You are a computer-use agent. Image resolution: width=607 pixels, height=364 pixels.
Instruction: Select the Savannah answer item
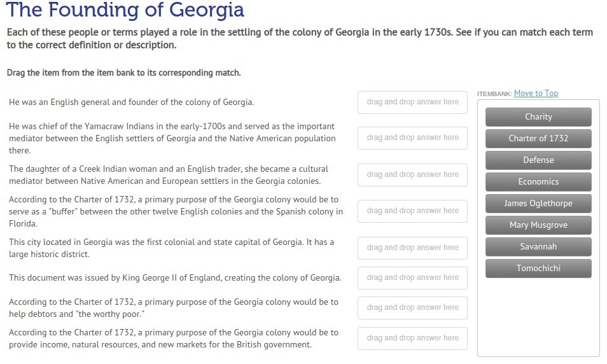538,247
